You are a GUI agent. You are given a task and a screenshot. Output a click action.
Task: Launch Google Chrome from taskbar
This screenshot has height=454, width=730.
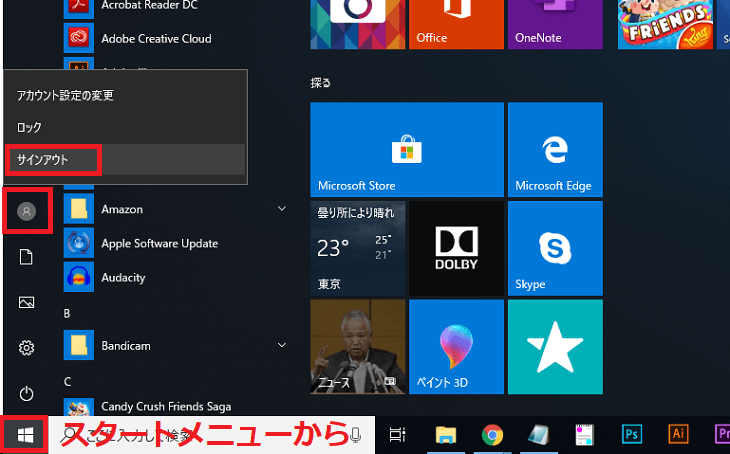click(491, 435)
